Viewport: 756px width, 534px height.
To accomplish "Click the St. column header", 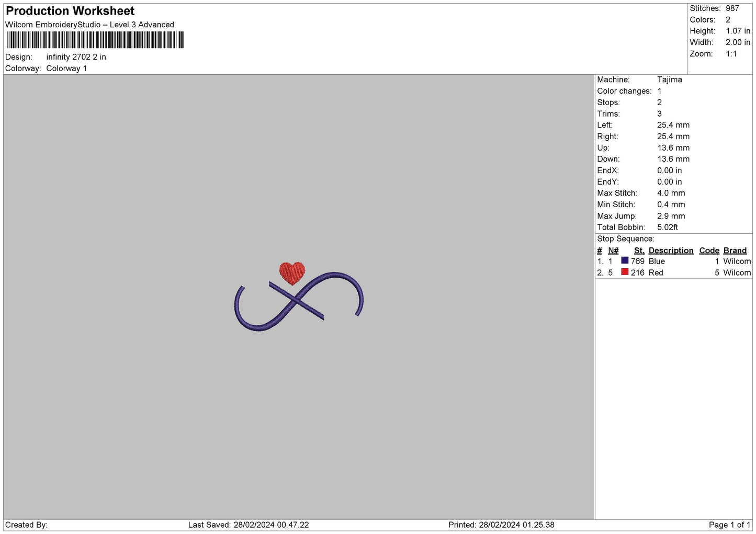I will [639, 251].
